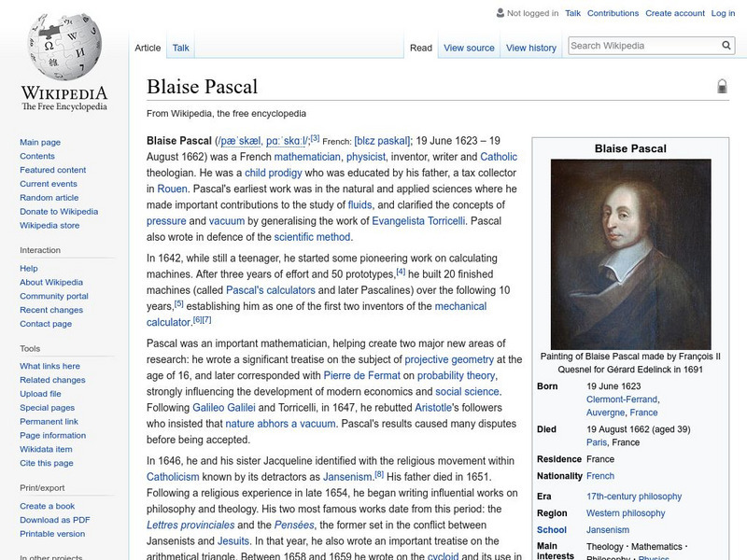Click footnote reference [4]

click(x=402, y=272)
